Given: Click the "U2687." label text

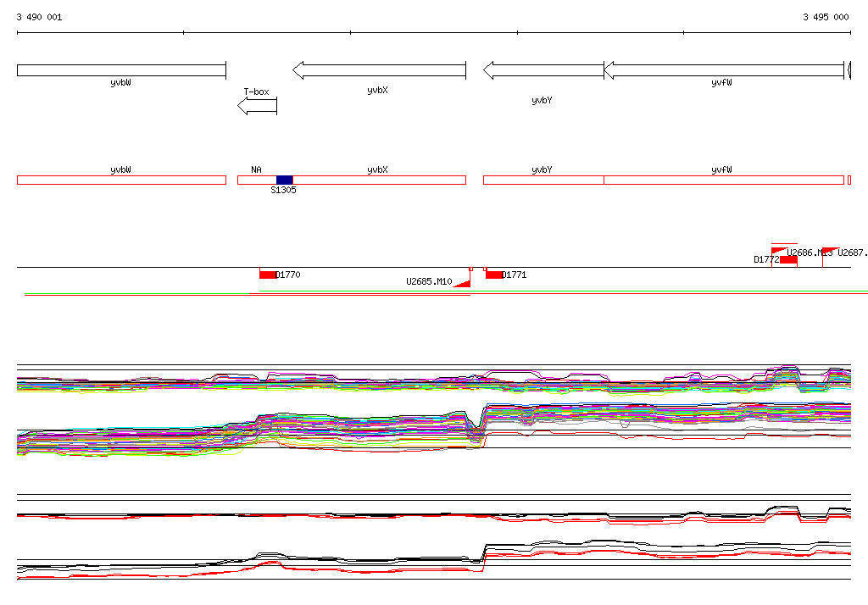Looking at the screenshot, I should click(853, 253).
